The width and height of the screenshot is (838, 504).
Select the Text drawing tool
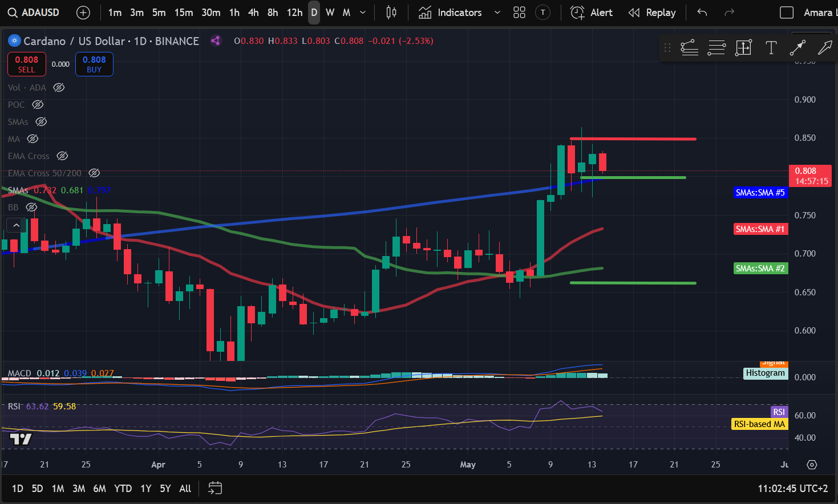point(771,48)
